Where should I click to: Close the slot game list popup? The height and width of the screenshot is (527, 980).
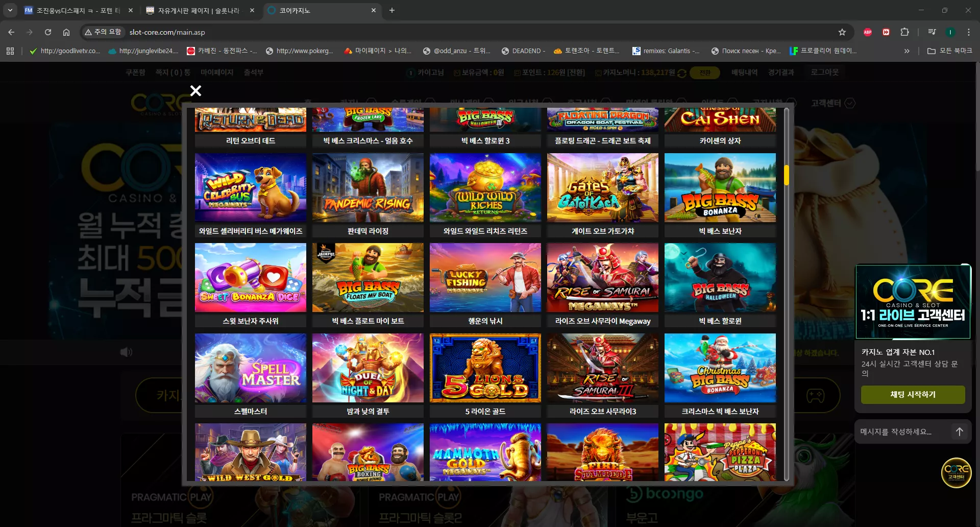195,91
